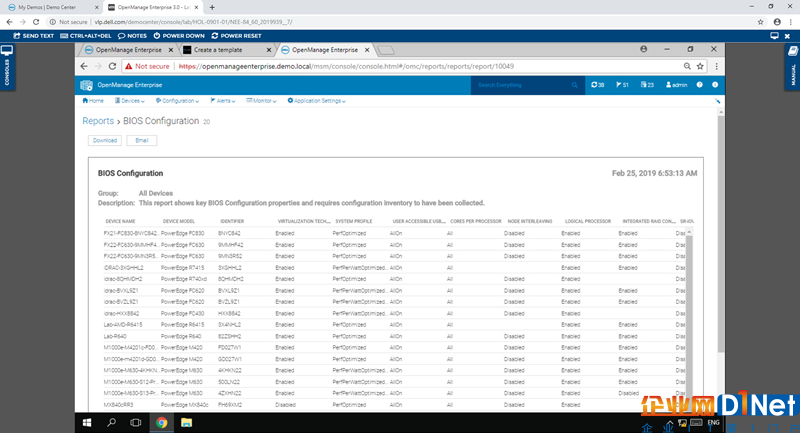Screen dimensions: 800x433
Task: Expand the Alerts menu
Action: tap(223, 101)
